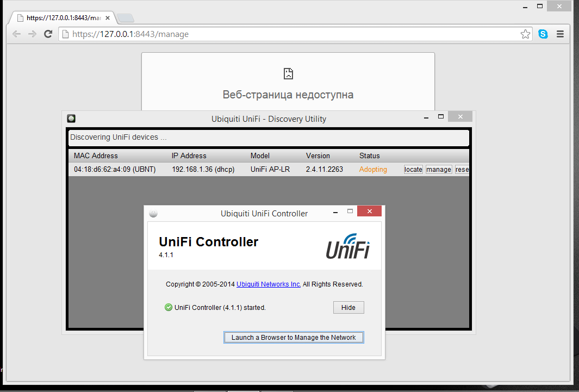Click the Status column header
The height and width of the screenshot is (392, 579).
click(369, 155)
